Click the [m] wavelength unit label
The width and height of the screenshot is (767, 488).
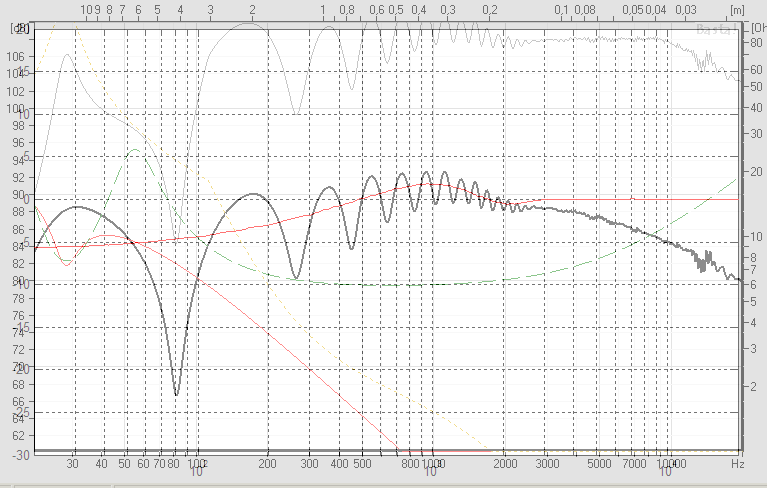pyautogui.click(x=737, y=9)
